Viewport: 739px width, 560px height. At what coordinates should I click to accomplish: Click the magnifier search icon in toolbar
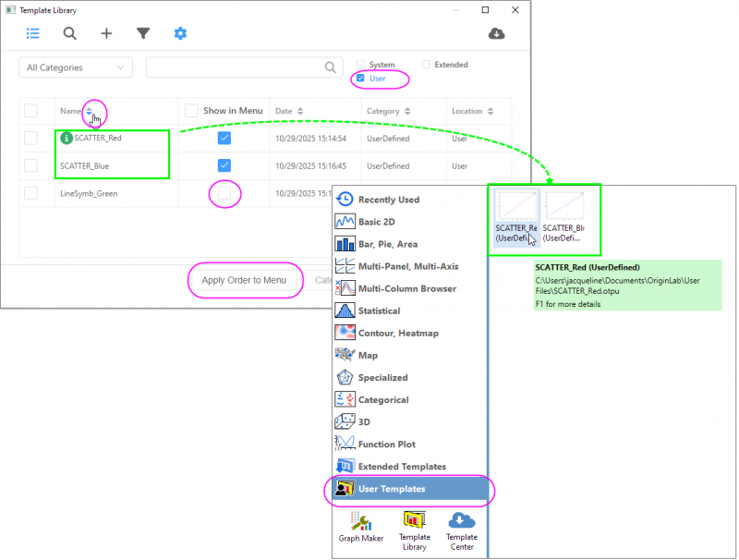coord(69,33)
